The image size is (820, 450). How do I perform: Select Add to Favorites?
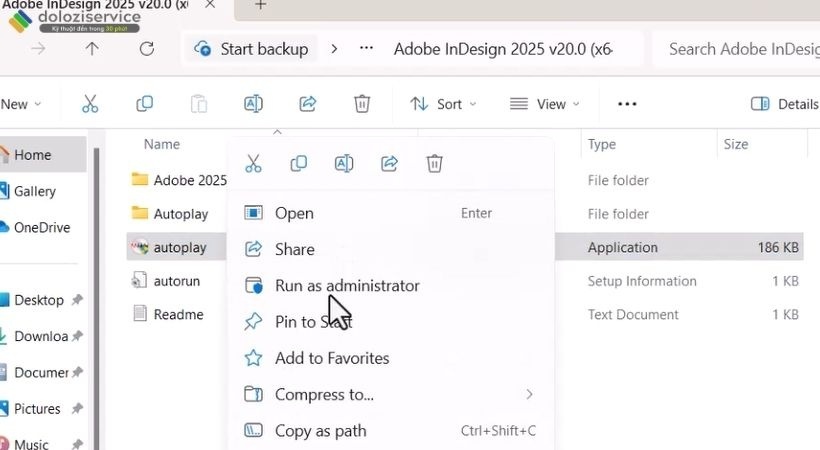390,358
